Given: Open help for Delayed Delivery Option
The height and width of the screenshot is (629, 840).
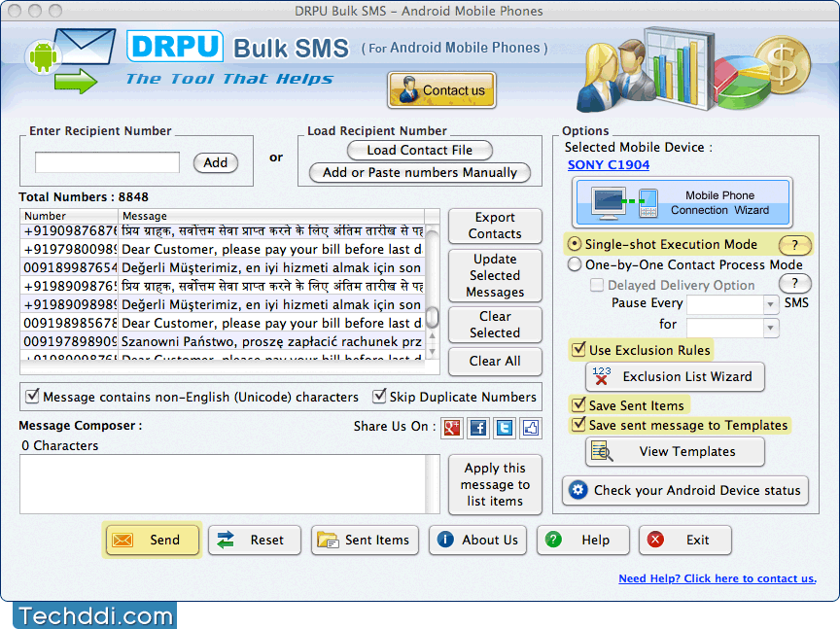Looking at the screenshot, I should click(x=795, y=284).
